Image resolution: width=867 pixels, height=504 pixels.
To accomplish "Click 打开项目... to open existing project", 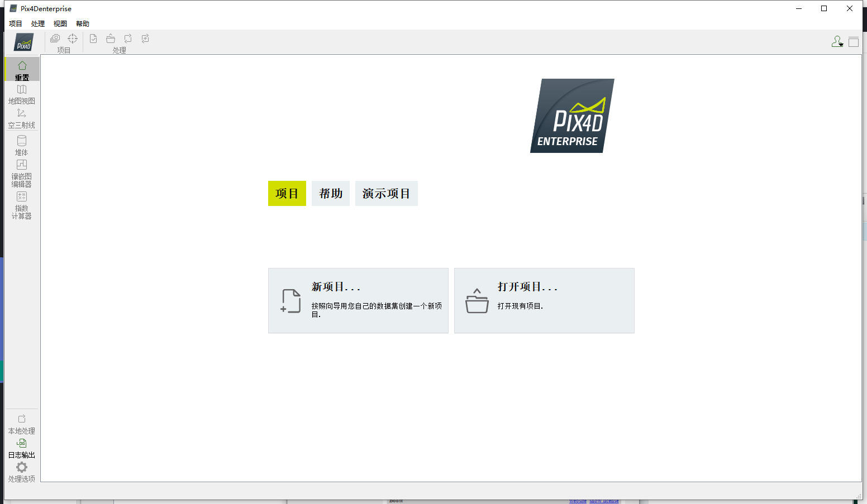I will (544, 301).
